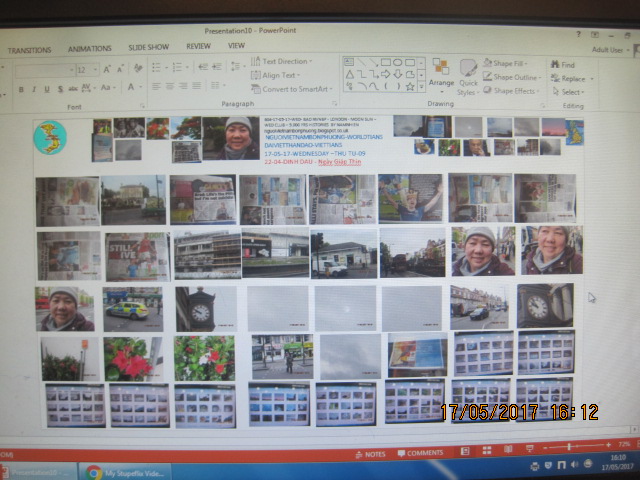Open Text Direction menu
The width and height of the screenshot is (640, 480).
pos(282,61)
